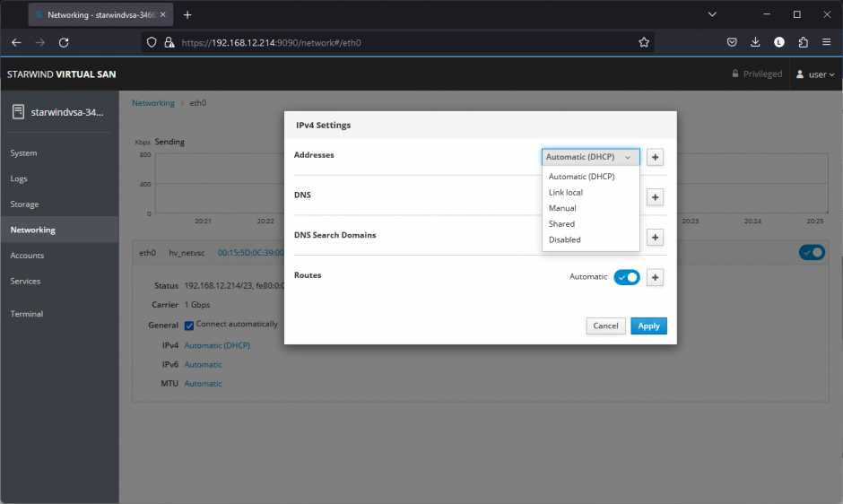The width and height of the screenshot is (843, 504).
Task: Uncheck Connect automatically checkbox
Action: 188,326
